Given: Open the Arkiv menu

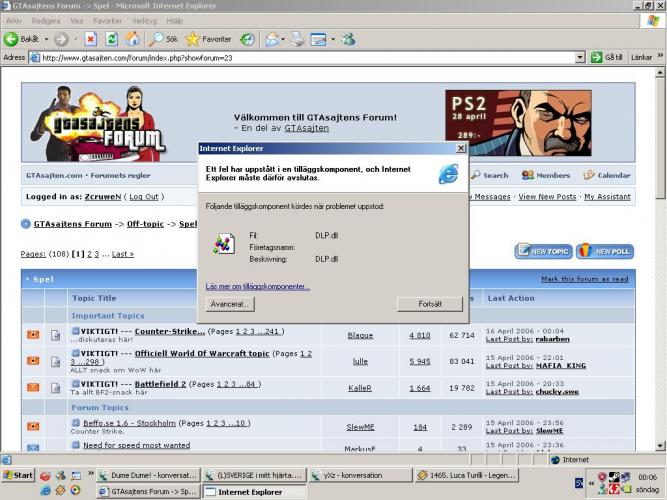Looking at the screenshot, I should [x=14, y=20].
